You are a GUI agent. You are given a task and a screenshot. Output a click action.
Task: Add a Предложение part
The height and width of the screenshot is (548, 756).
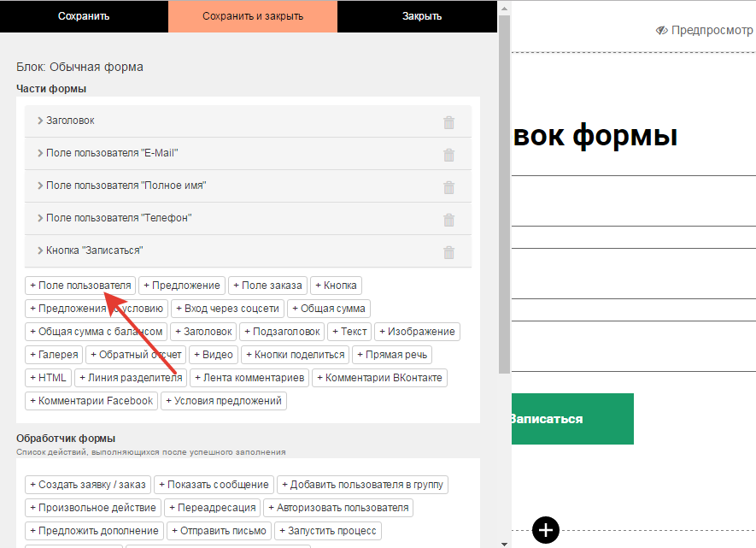182,286
